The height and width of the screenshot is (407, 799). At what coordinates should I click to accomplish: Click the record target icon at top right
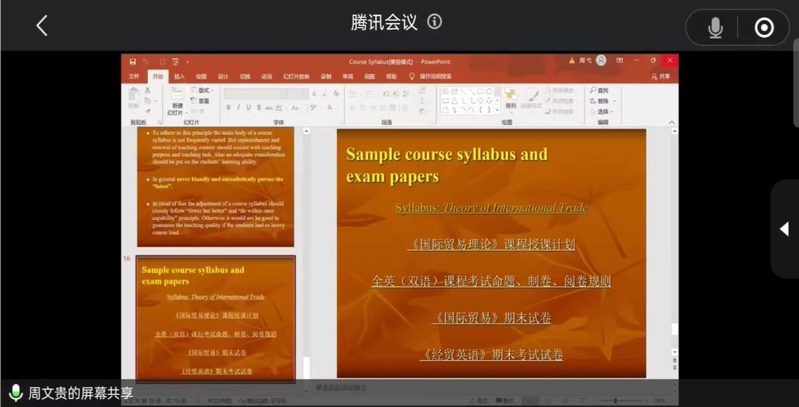pos(764,27)
